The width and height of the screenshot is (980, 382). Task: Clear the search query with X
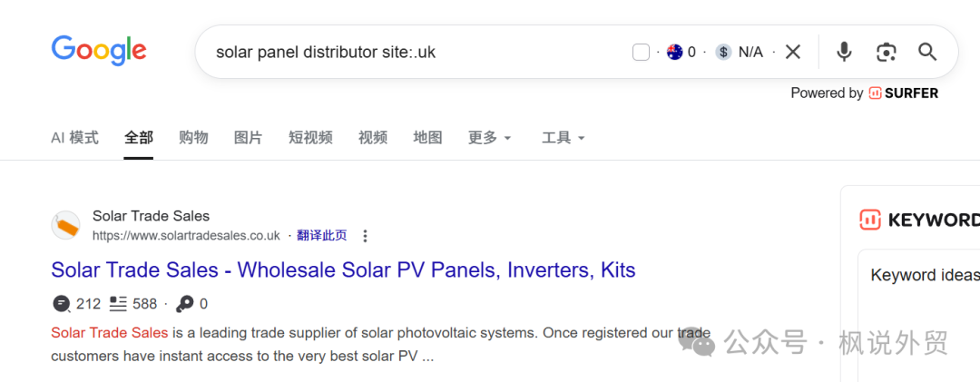[793, 52]
